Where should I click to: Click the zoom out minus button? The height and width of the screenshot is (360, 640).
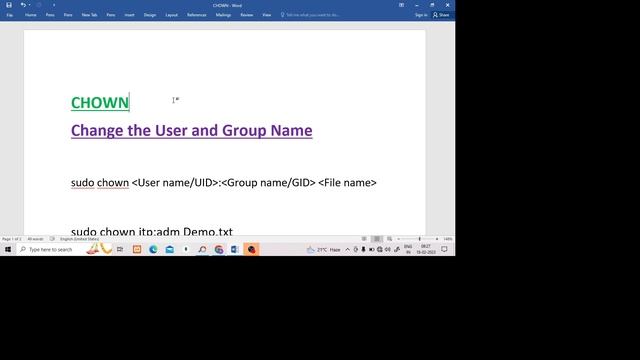[x=399, y=239]
